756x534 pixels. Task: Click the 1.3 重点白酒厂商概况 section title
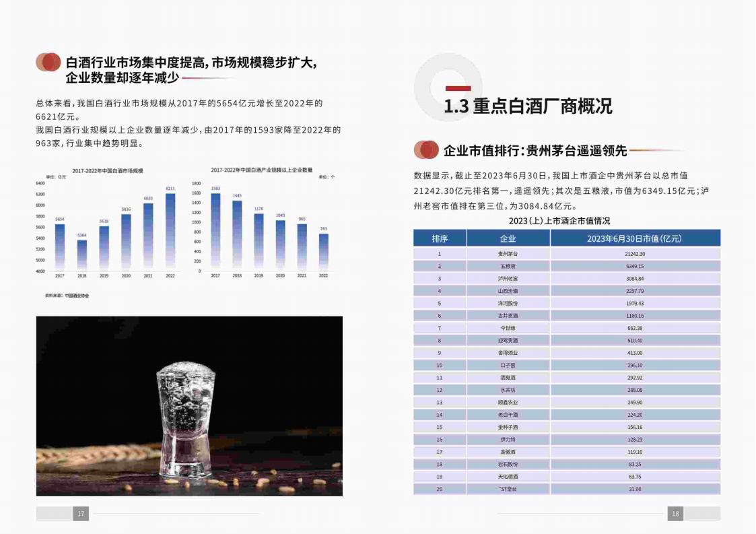(528, 106)
